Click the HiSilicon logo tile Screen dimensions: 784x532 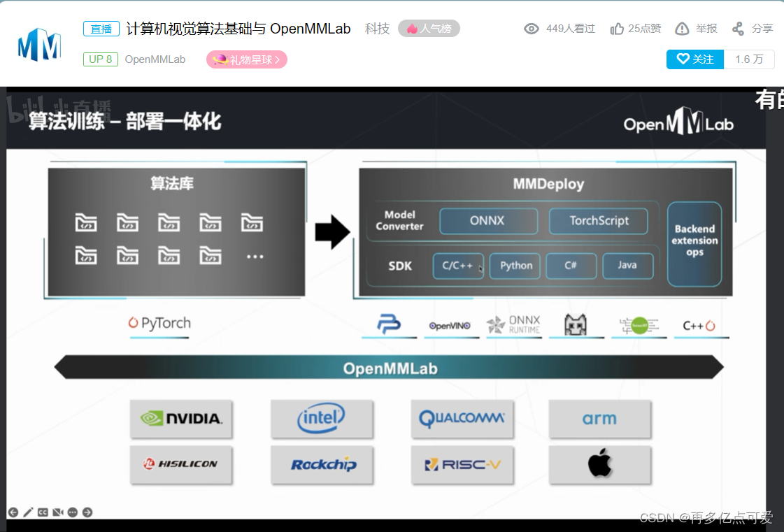click(181, 465)
